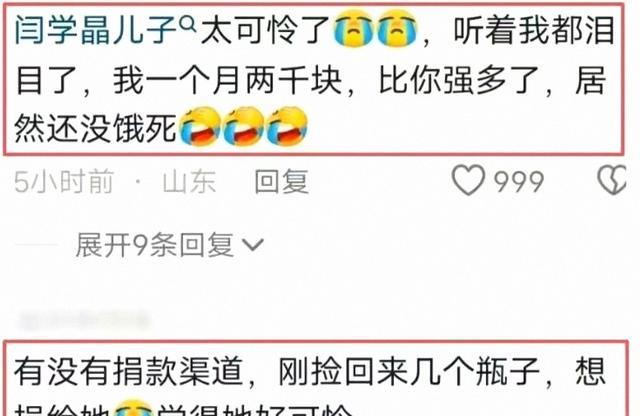Dislike the comment with the broken heart icon
640x416 pixels.
pyautogui.click(x=612, y=180)
